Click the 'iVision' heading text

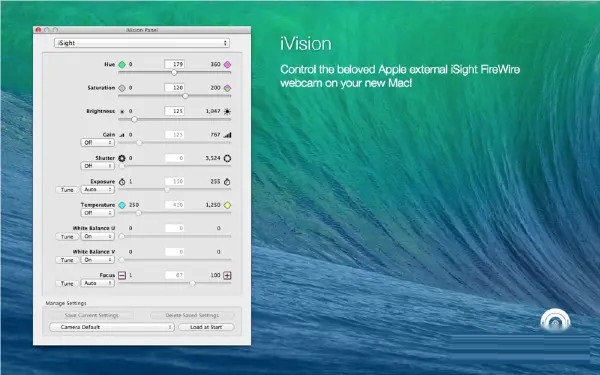(306, 44)
